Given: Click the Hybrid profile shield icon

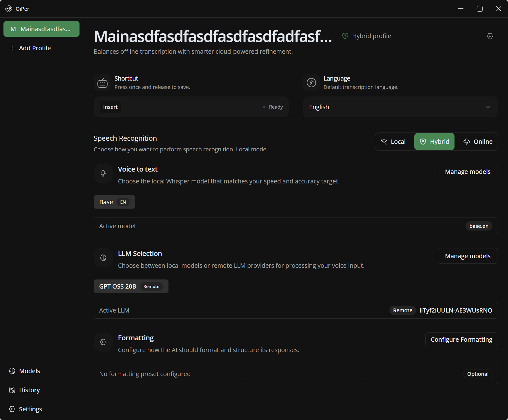Looking at the screenshot, I should coord(345,36).
